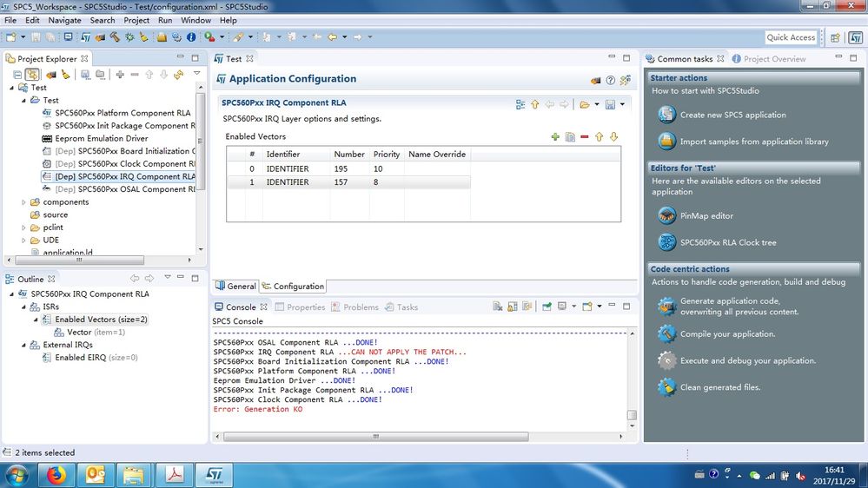Click the Project Explorer horizontal scrollbar
868x488 pixels.
point(79,260)
